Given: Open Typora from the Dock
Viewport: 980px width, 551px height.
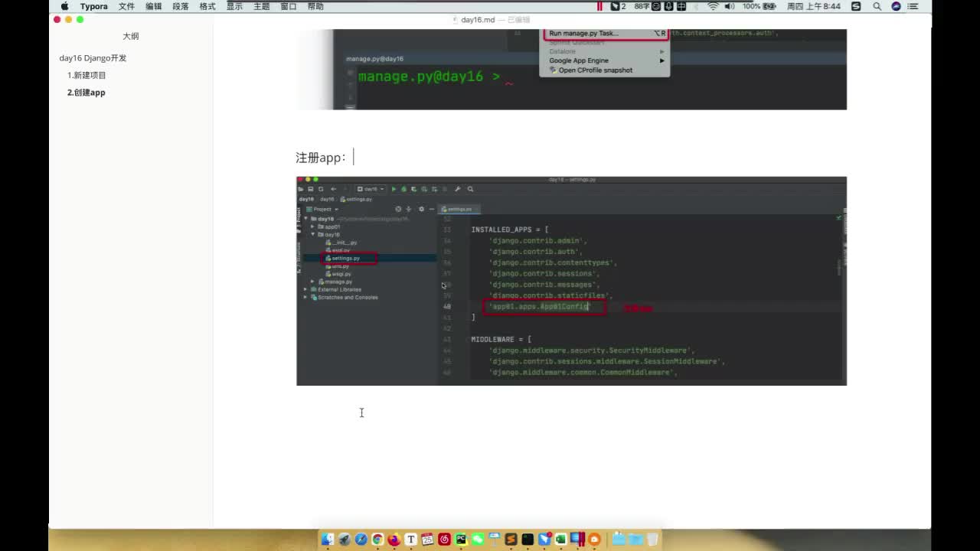Looking at the screenshot, I should click(x=410, y=539).
